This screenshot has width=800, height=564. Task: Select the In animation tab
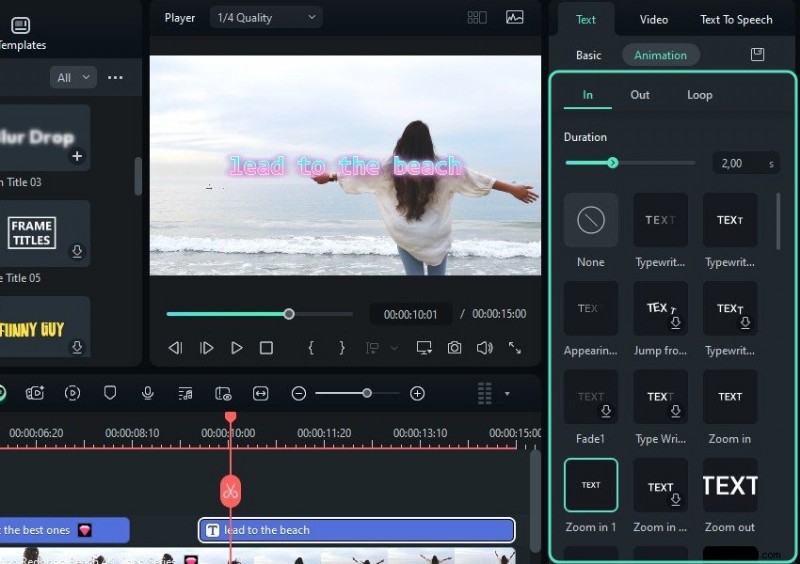(x=588, y=95)
